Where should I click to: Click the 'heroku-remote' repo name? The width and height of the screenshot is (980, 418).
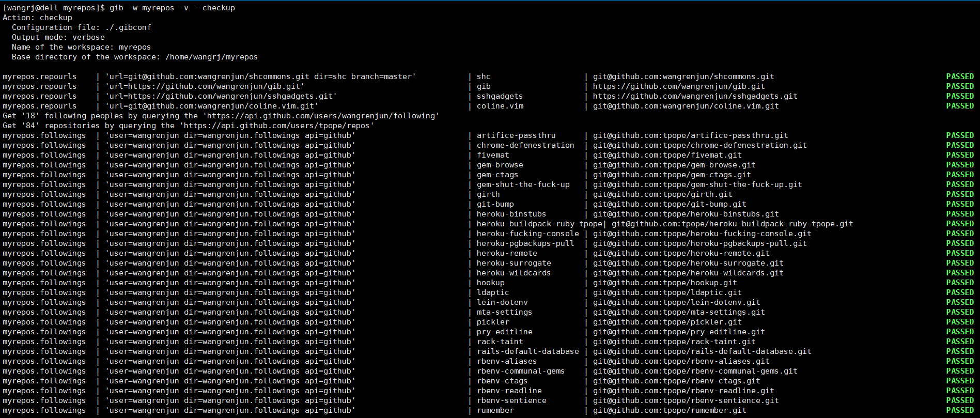pos(507,253)
